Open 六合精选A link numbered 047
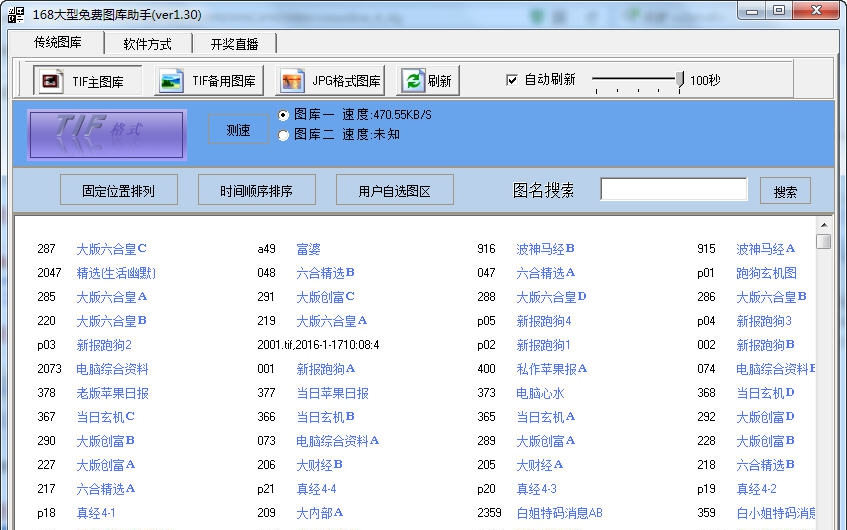The width and height of the screenshot is (847, 530). tap(546, 273)
